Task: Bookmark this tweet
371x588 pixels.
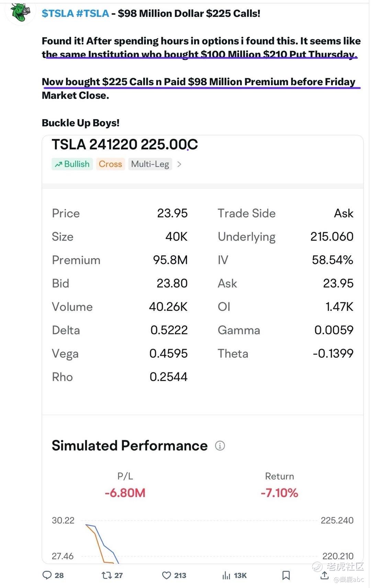Action: pos(286,575)
